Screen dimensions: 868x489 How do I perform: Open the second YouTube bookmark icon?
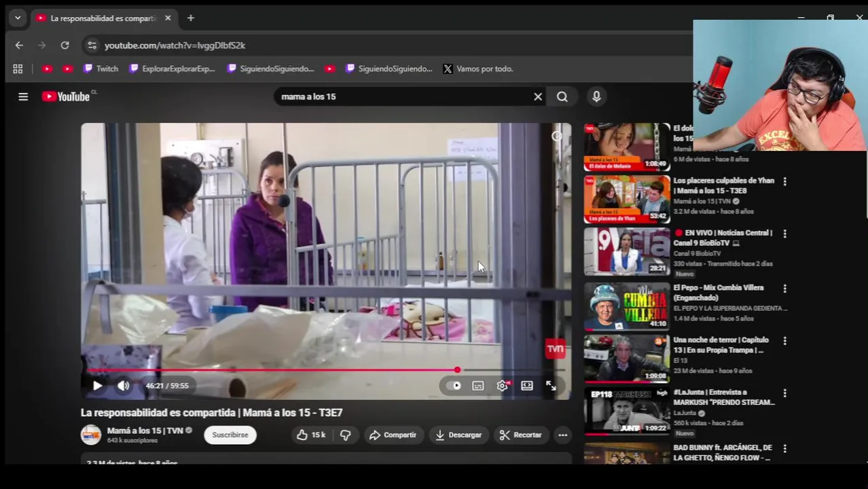pyautogui.click(x=67, y=69)
